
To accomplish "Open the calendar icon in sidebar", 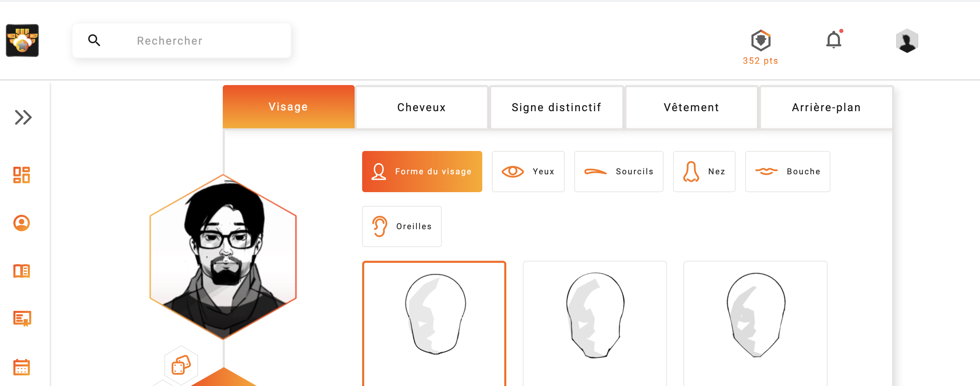I will tap(22, 367).
